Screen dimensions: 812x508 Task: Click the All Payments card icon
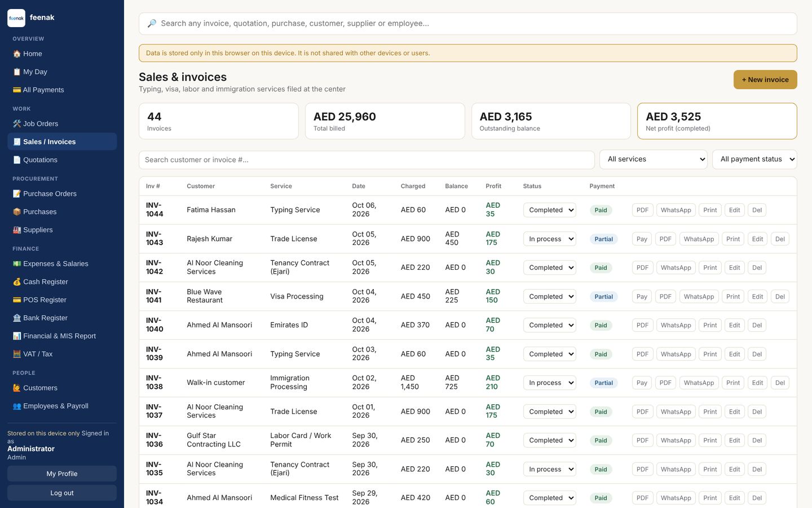[17, 90]
